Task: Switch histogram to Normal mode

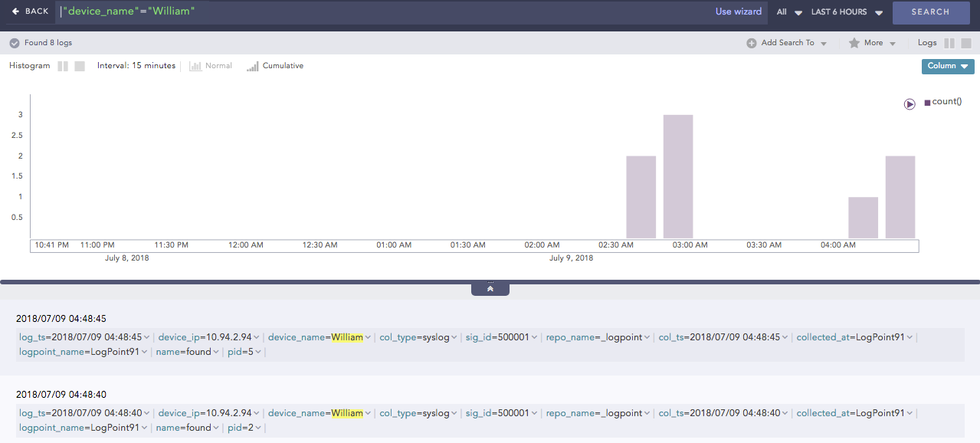Action: 210,66
